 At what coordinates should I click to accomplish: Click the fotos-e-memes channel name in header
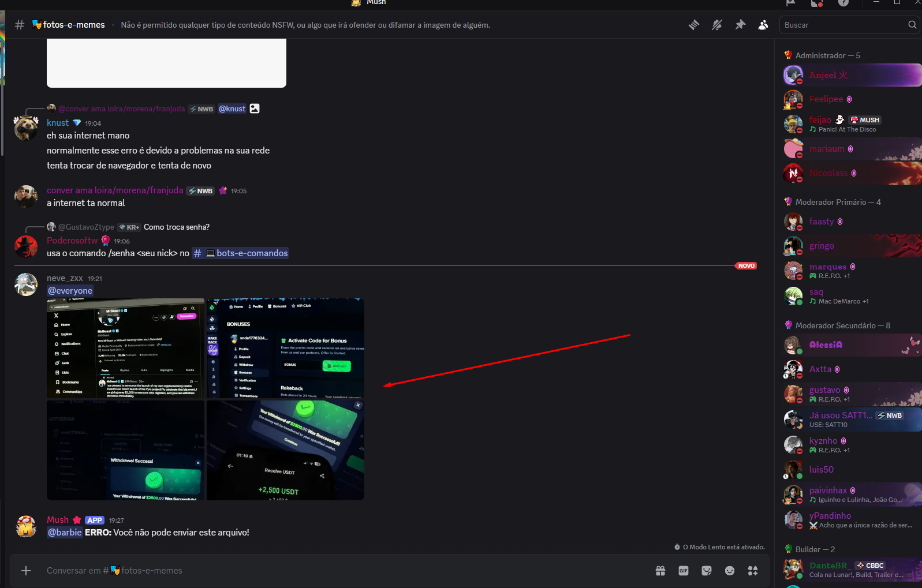73,25
